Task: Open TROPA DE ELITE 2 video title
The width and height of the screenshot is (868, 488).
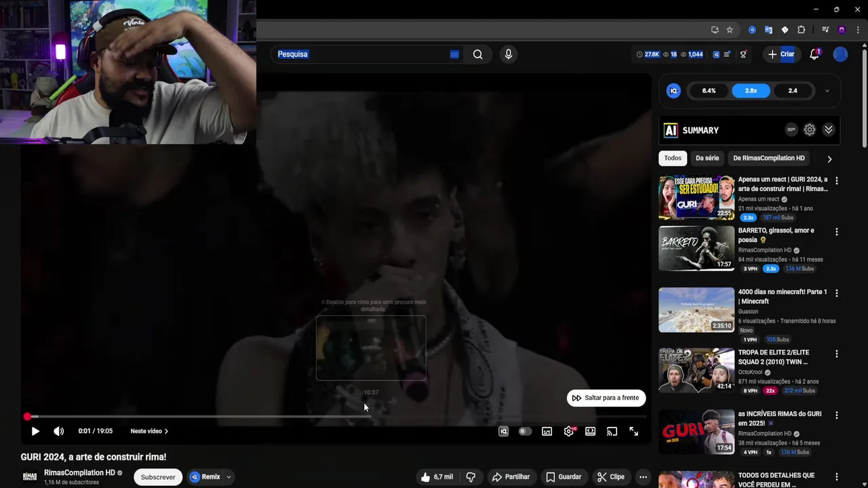Action: [x=774, y=357]
